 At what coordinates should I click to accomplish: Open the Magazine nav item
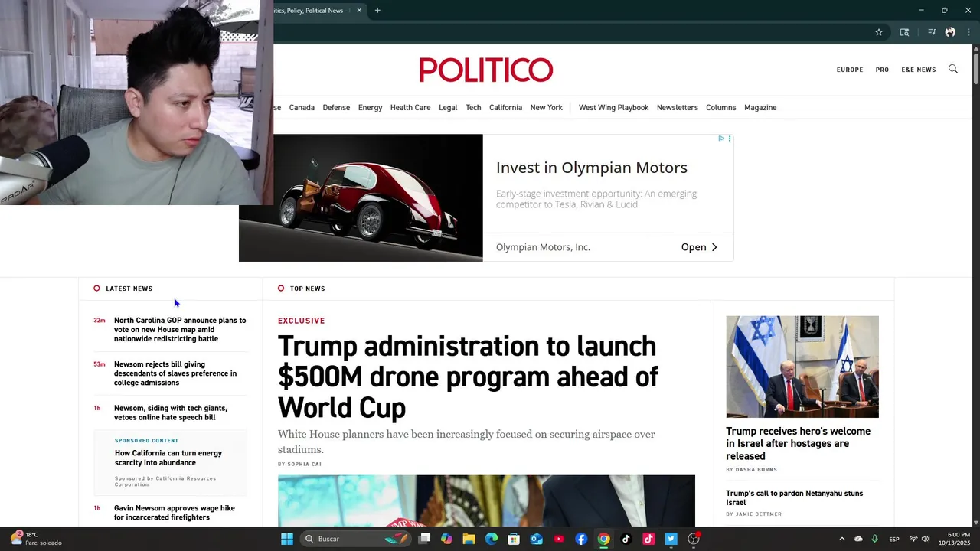(760, 108)
